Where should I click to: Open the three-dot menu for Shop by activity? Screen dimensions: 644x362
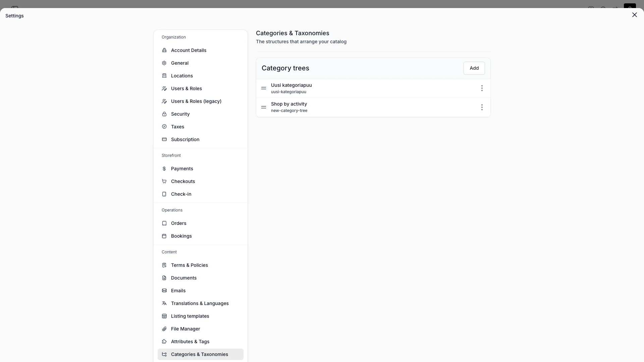[x=482, y=107]
